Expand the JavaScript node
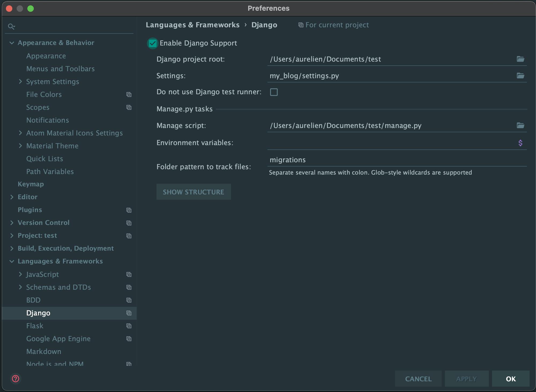This screenshot has width=536, height=392. pos(20,274)
